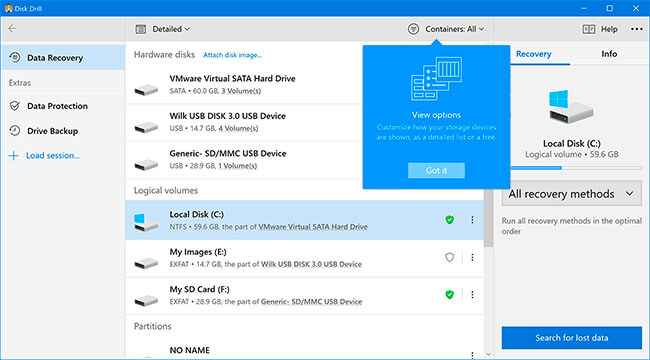Image resolution: width=650 pixels, height=360 pixels.
Task: Open the three-dot more options menu
Action: (636, 29)
